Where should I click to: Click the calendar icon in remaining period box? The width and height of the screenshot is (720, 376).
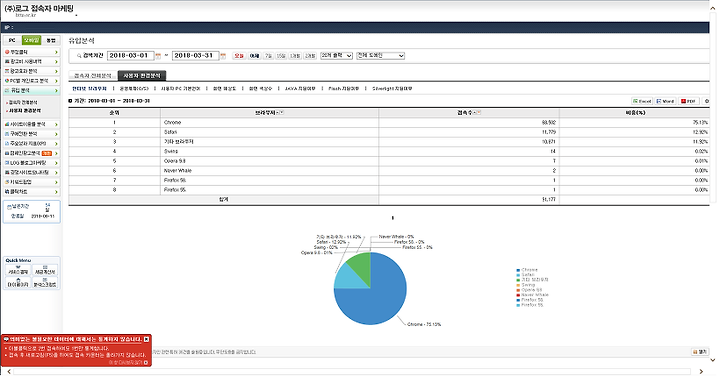[x=9, y=207]
